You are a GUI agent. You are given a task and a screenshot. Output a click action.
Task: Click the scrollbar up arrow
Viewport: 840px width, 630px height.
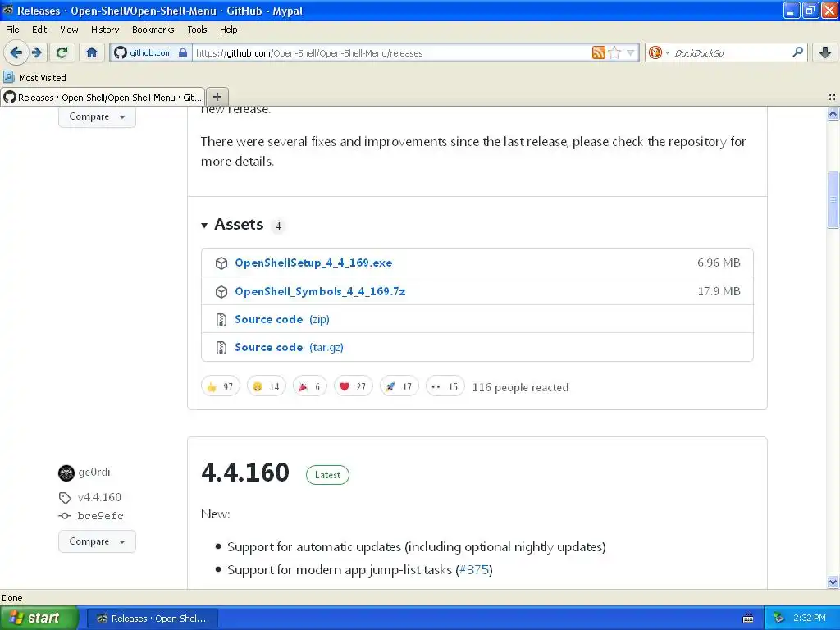point(833,113)
